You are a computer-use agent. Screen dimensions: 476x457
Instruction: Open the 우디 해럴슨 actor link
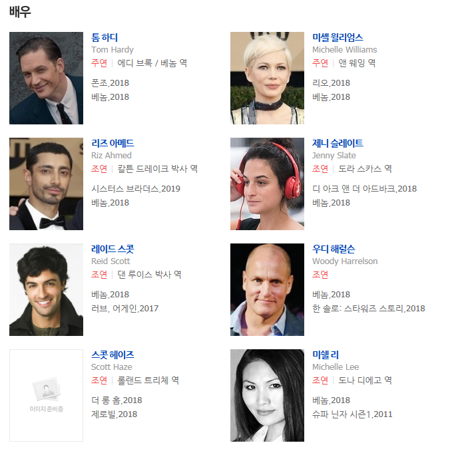pos(334,249)
